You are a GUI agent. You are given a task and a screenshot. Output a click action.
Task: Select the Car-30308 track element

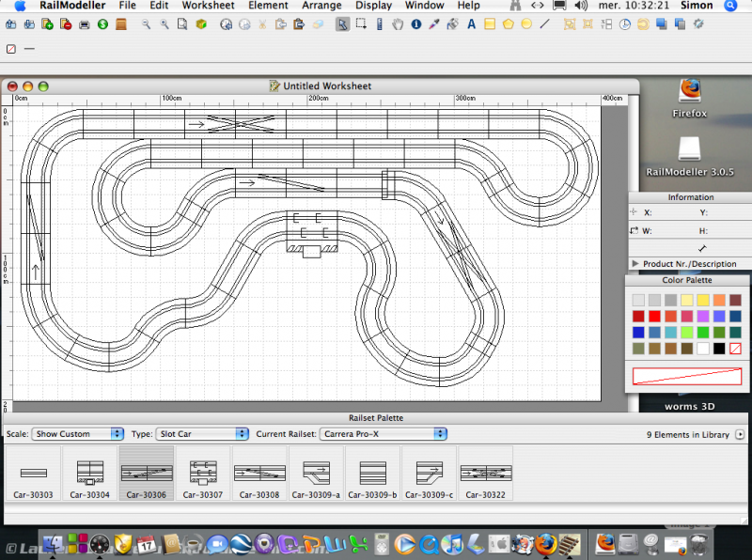click(259, 474)
